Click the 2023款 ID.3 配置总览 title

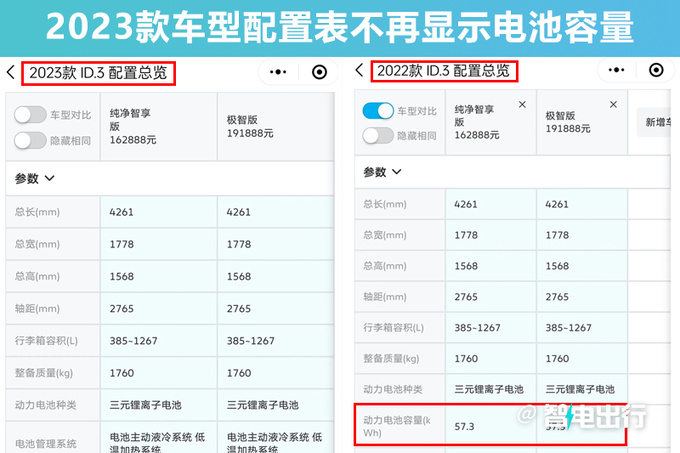[x=98, y=73]
